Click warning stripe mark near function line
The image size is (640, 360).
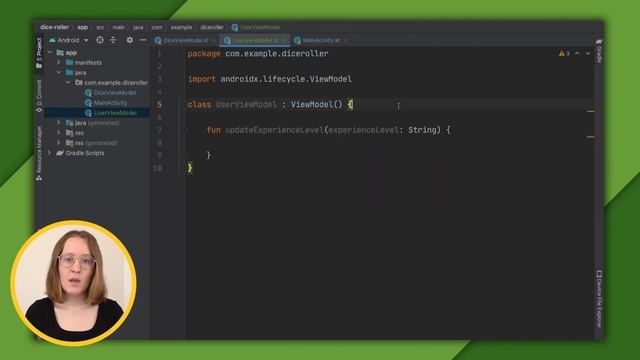pyautogui.click(x=591, y=137)
